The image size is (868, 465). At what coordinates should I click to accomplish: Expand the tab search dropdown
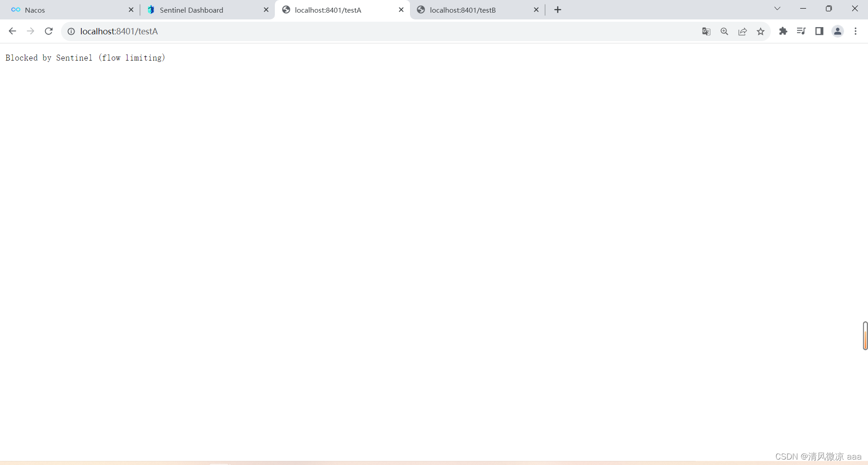777,9
